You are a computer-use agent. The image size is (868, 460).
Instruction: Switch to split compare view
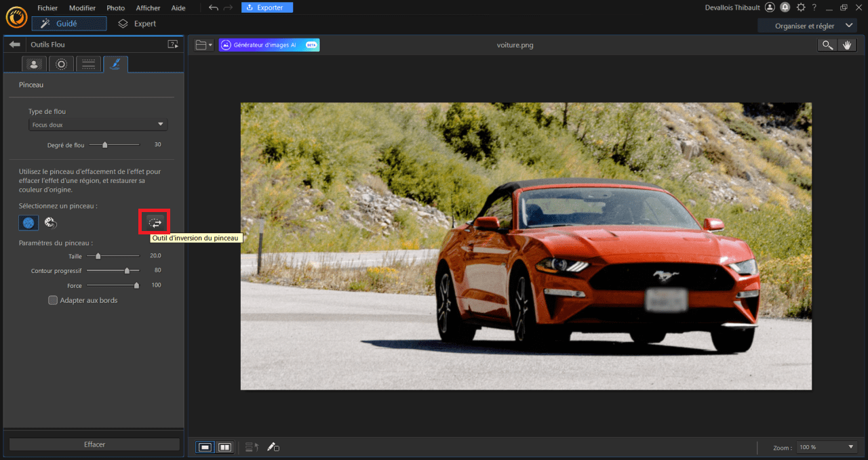coord(224,447)
